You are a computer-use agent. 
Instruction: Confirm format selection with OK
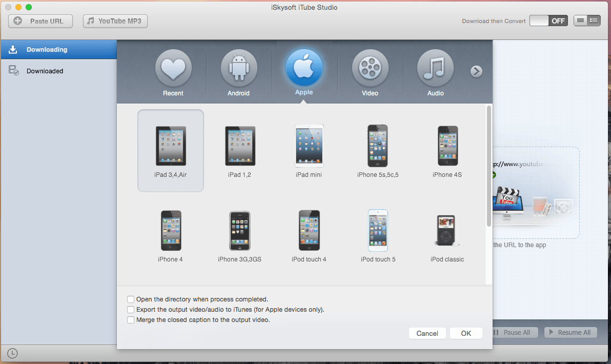coord(466,333)
